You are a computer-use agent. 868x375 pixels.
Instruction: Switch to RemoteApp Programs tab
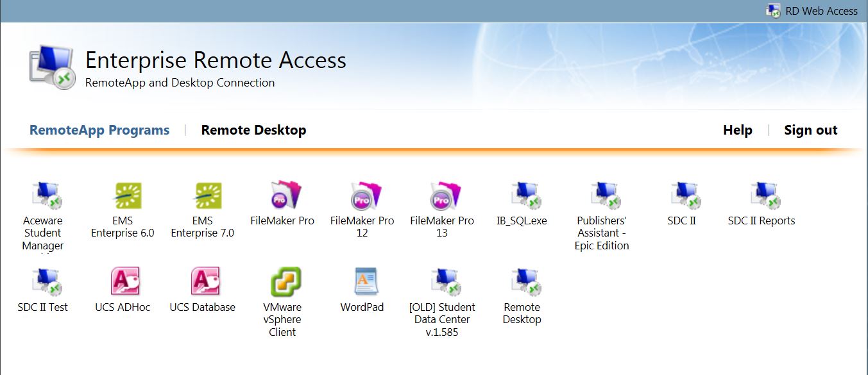(x=99, y=130)
